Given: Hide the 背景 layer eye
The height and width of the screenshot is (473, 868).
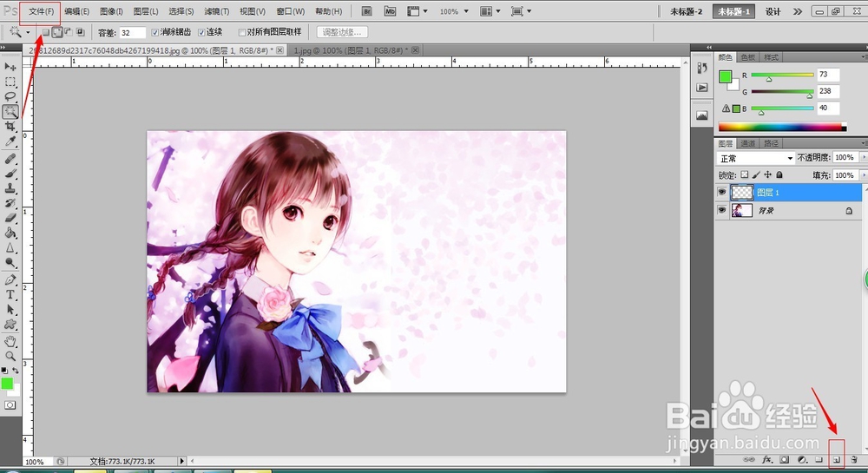Looking at the screenshot, I should tap(722, 210).
